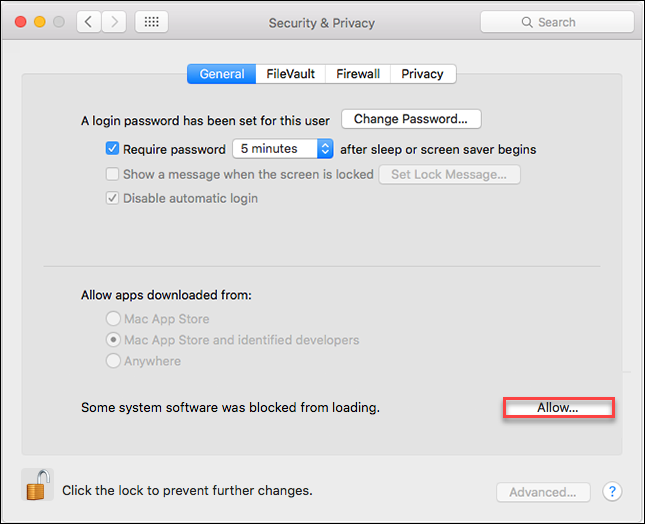Click the magnifier icon in Search
This screenshot has height=524, width=645.
tap(527, 22)
